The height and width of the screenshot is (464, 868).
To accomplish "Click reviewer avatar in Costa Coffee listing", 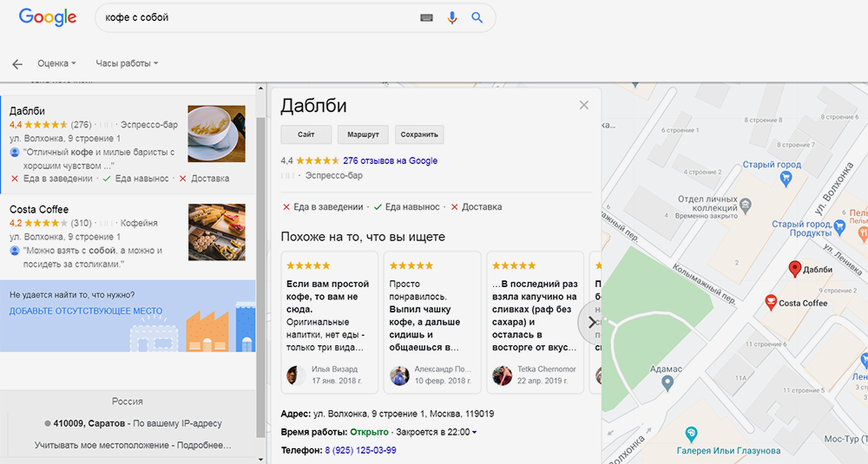I will pos(15,251).
